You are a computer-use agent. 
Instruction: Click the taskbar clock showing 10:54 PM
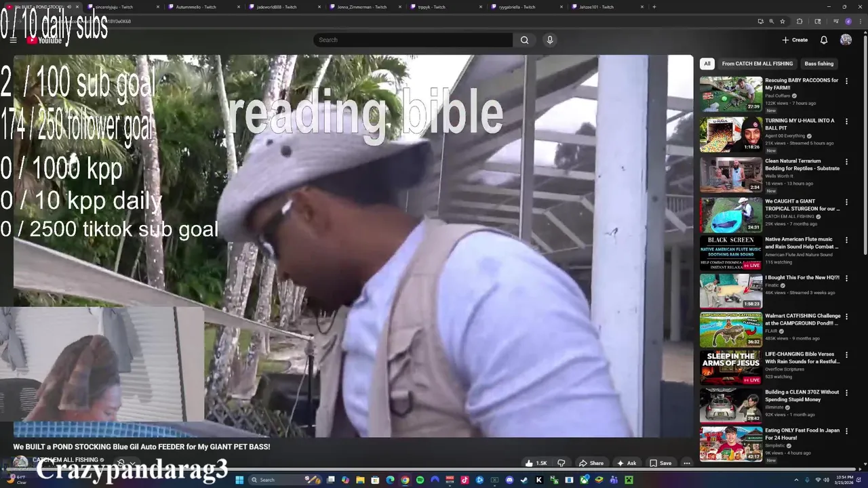click(x=845, y=480)
